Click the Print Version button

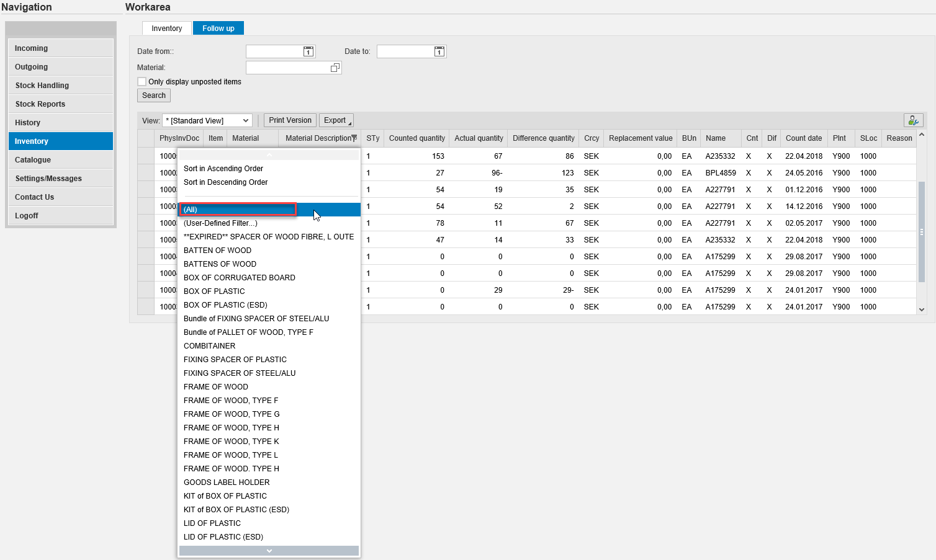point(290,120)
